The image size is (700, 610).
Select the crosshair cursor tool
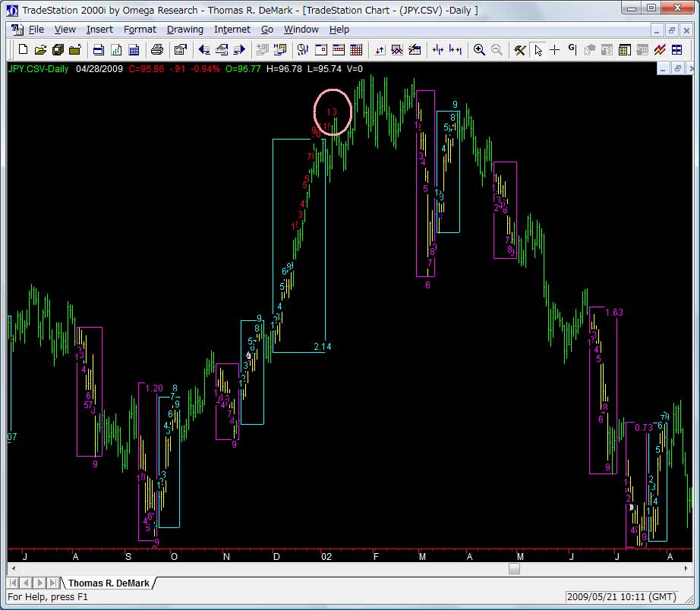[x=555, y=50]
